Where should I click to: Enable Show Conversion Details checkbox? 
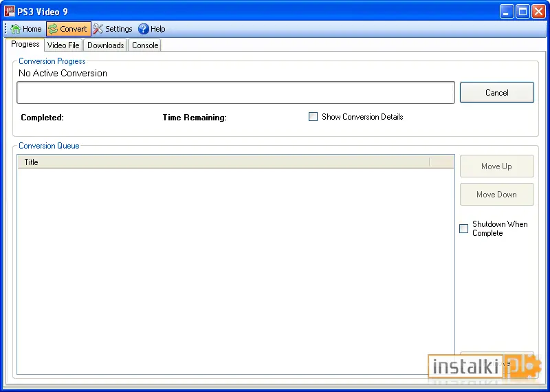click(313, 116)
